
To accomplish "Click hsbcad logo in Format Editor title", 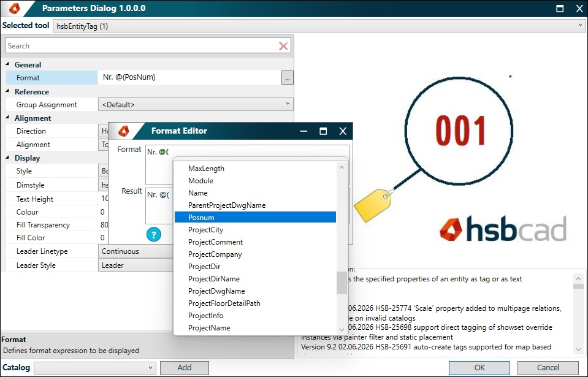I will [124, 131].
